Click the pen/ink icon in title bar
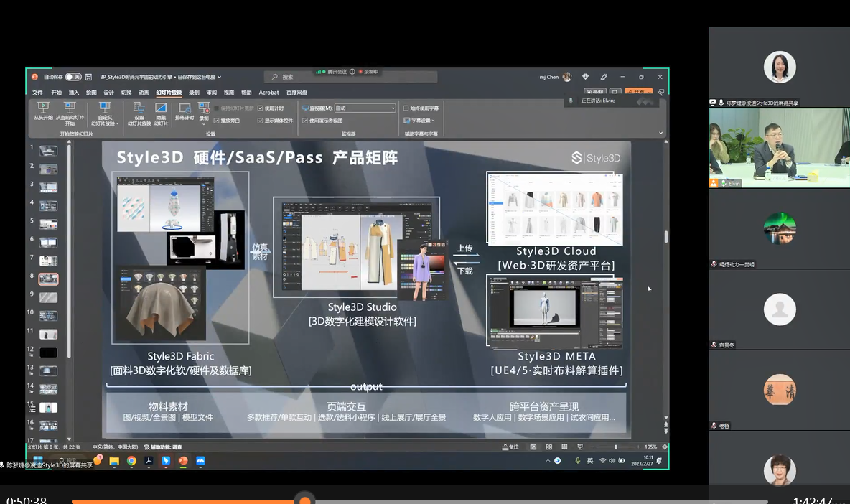 [x=604, y=77]
